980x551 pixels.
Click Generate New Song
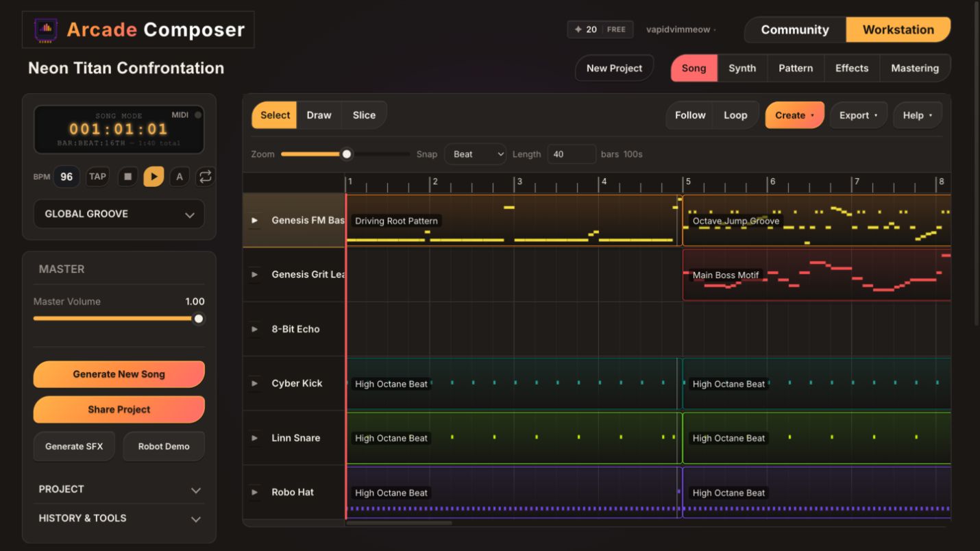pos(119,374)
